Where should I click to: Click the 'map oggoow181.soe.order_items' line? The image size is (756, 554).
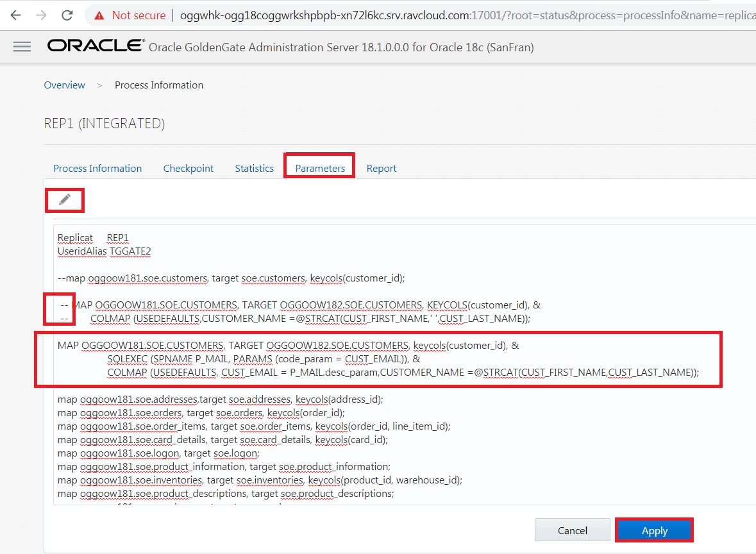(254, 426)
